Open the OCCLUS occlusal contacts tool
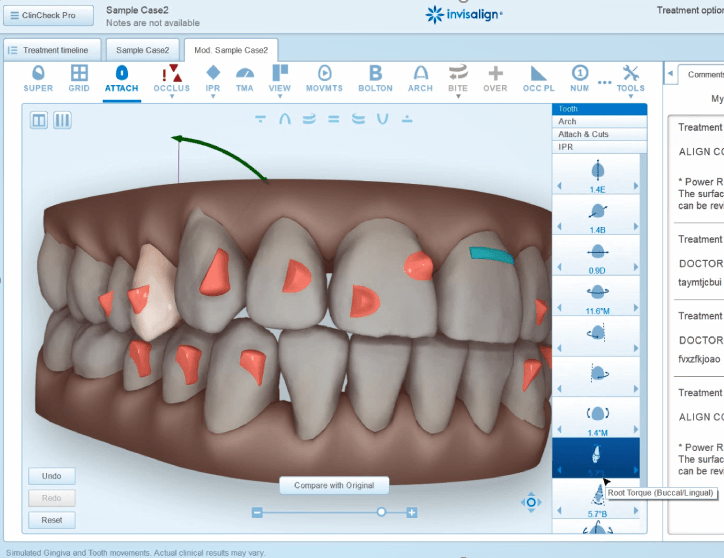The height and width of the screenshot is (558, 724). pos(171,79)
